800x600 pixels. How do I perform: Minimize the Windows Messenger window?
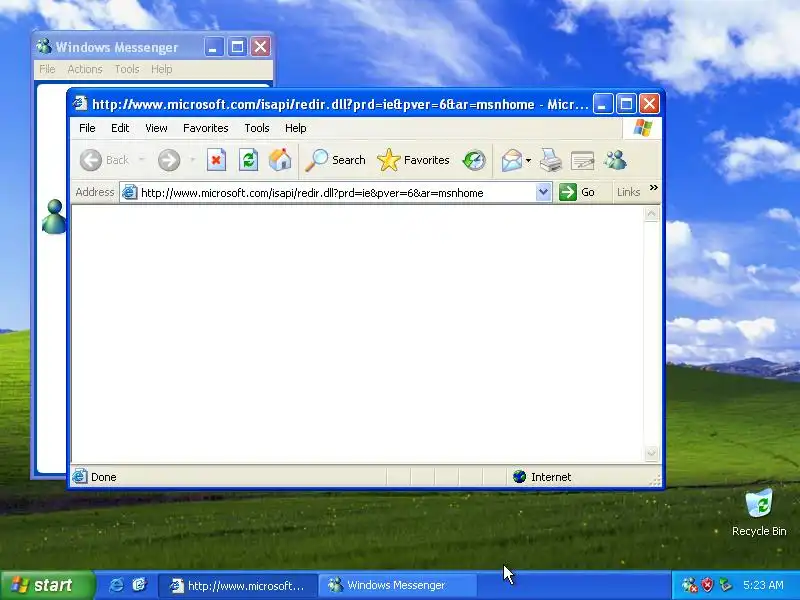pos(214,47)
